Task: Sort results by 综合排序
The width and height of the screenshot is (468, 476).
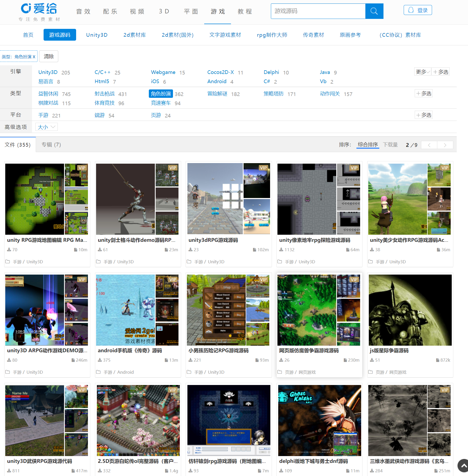Action: [x=368, y=145]
